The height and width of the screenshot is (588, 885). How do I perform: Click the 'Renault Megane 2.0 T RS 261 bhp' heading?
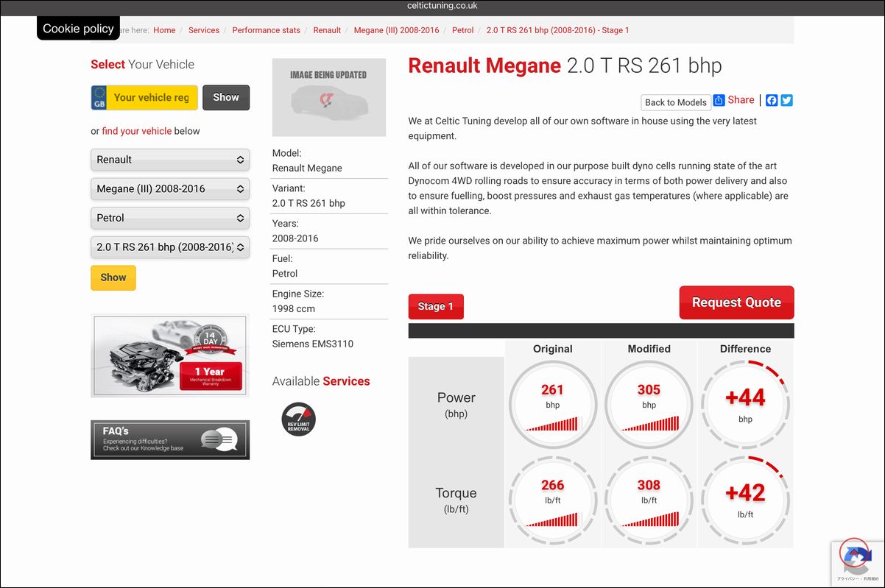565,65
